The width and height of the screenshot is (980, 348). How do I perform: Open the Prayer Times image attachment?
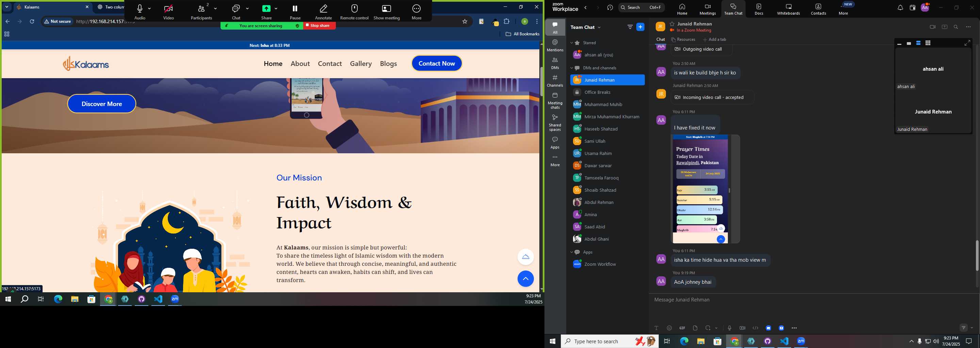pos(700,189)
